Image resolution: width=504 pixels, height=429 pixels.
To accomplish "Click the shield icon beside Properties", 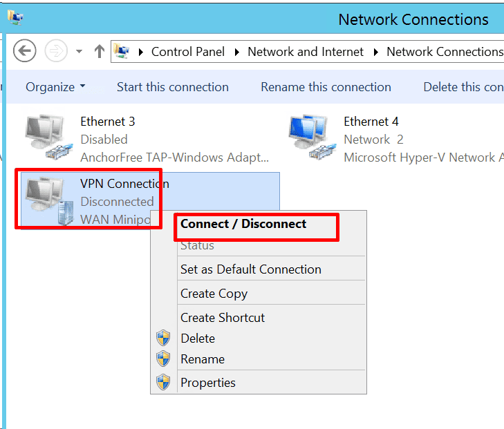I will coord(163,382).
